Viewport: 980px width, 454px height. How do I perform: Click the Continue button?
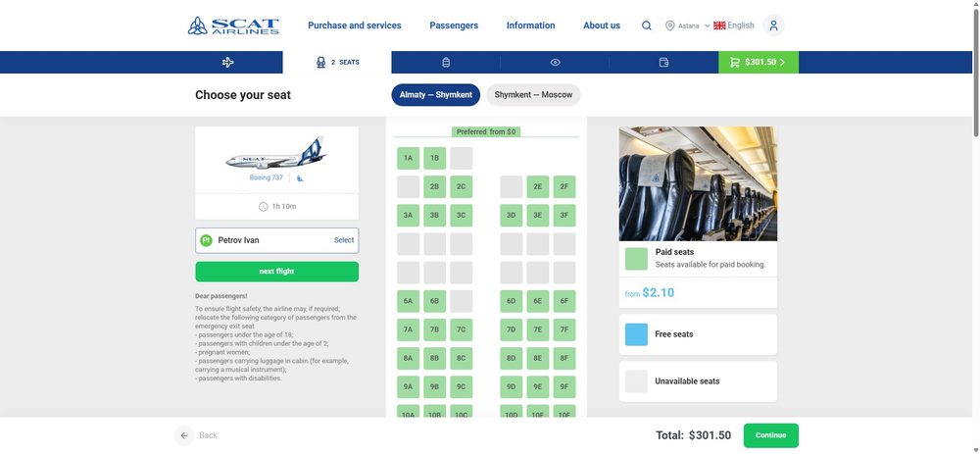[x=770, y=435]
